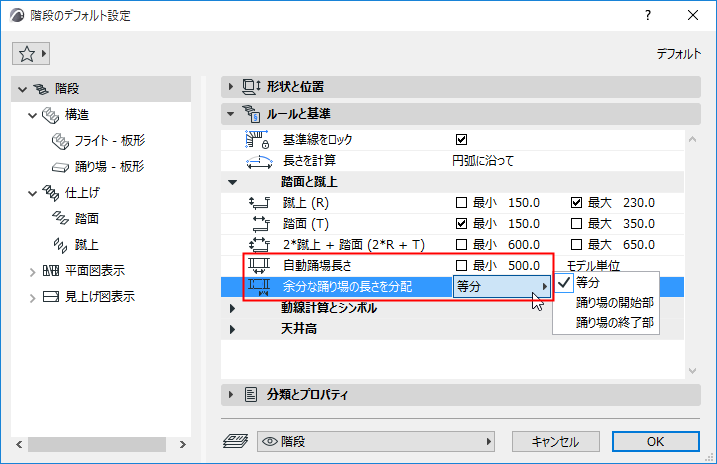
Task: Edit 自動踊場長さ value 500.0
Action: [x=524, y=266]
